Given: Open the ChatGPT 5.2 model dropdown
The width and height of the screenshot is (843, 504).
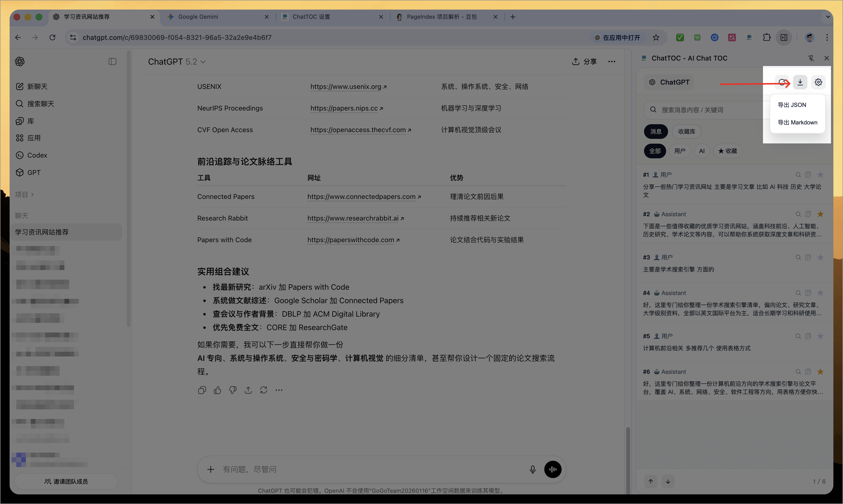Looking at the screenshot, I should pos(177,61).
